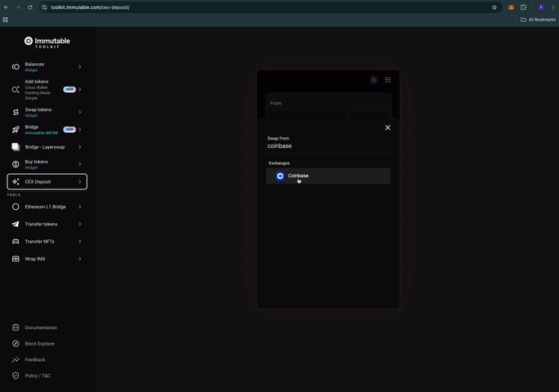559x392 pixels.
Task: Open the Policy / T&C link
Action: (x=38, y=376)
